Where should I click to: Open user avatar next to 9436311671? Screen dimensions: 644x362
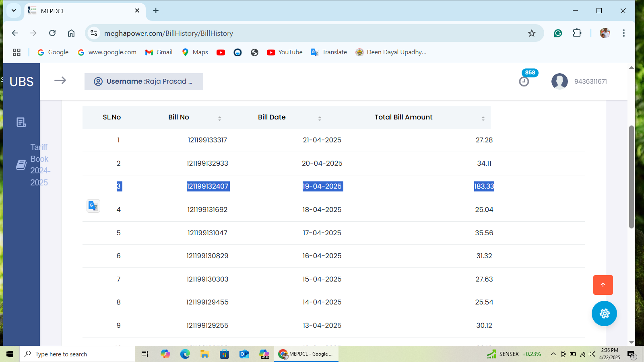coord(559,81)
